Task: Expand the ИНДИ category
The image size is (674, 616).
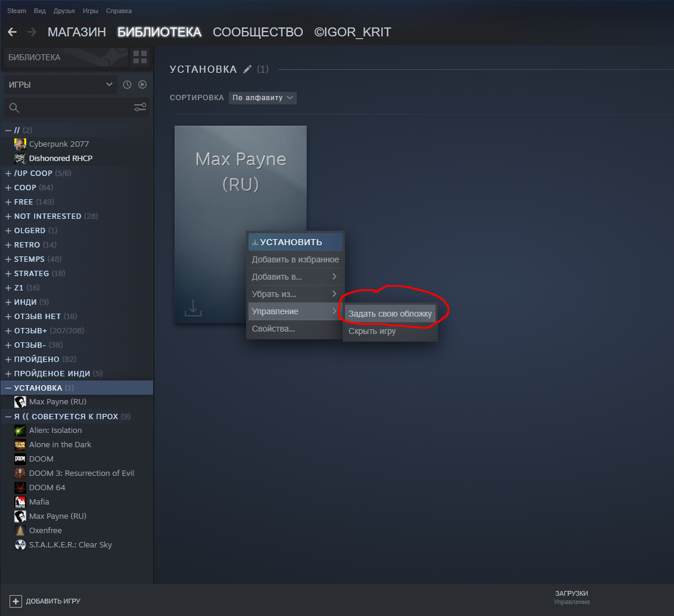Action: [8, 302]
